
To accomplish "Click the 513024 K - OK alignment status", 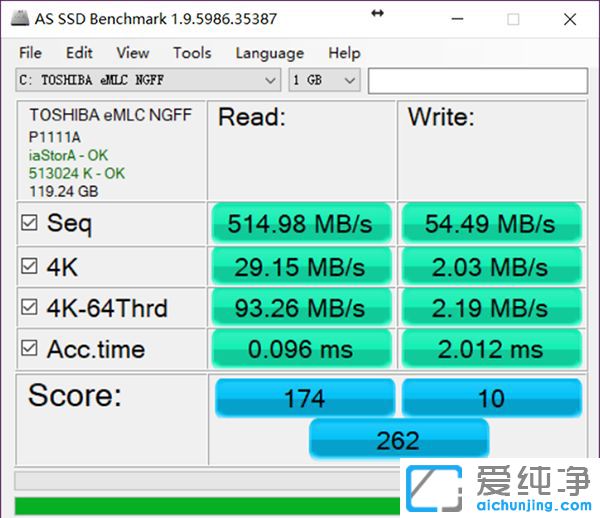I will click(x=77, y=173).
